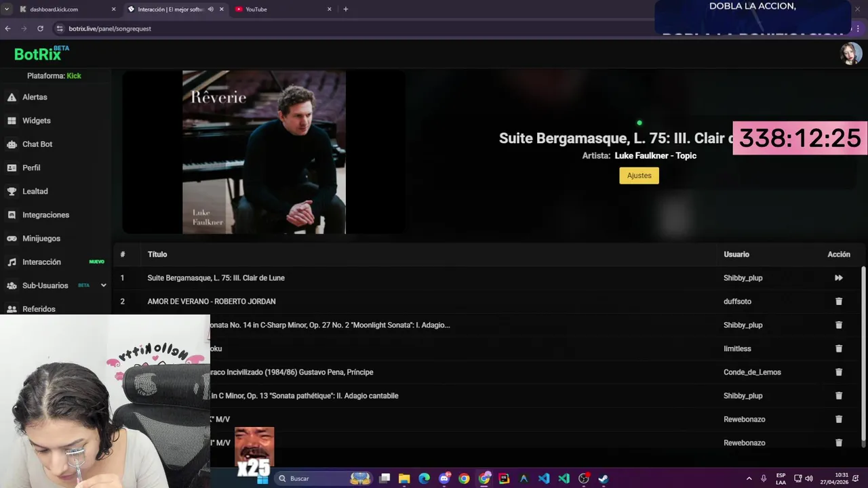Close the dashboard.kick.com tab
The image size is (868, 488).
coord(113,9)
